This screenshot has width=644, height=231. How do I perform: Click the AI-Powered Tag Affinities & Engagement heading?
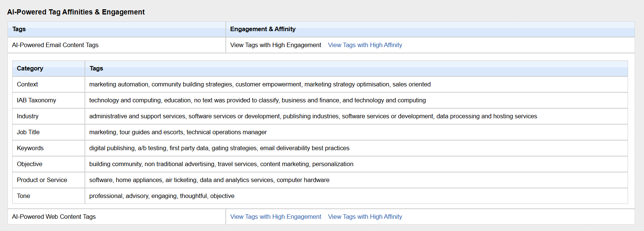(76, 12)
